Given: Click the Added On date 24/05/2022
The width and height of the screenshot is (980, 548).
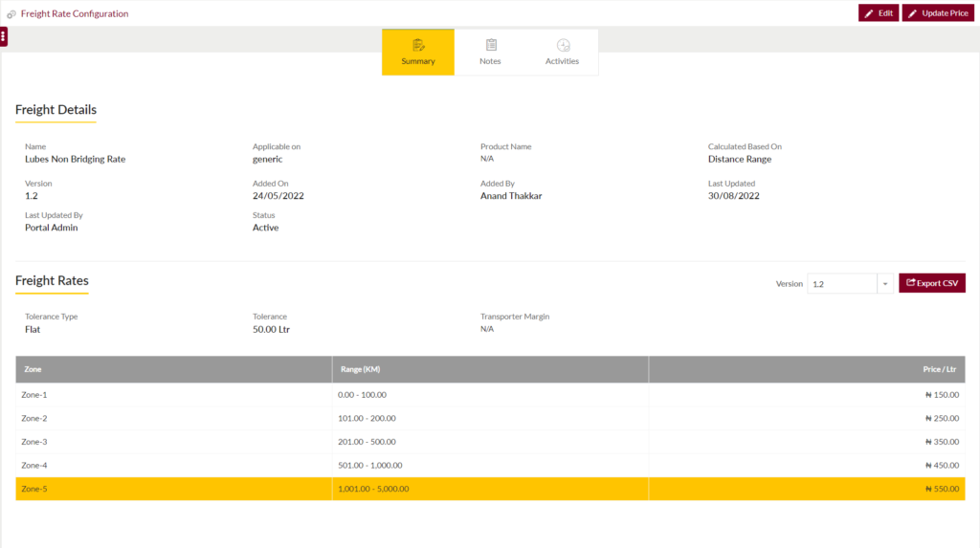Looking at the screenshot, I should tap(278, 196).
